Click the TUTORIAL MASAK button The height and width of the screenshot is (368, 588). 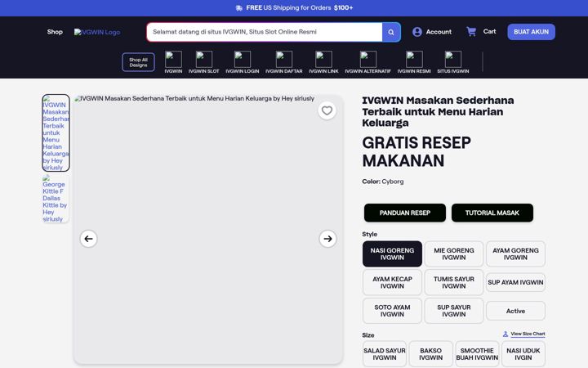point(492,213)
